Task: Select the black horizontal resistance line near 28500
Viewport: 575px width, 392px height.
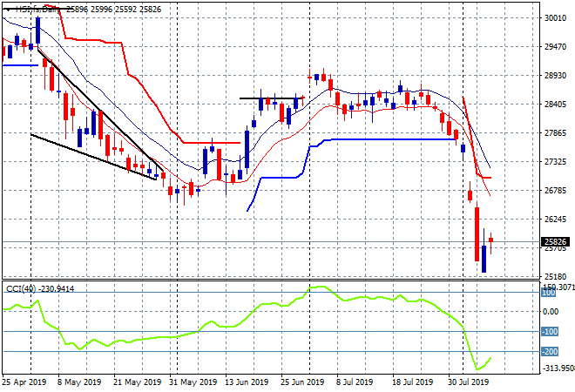Action: coord(271,98)
